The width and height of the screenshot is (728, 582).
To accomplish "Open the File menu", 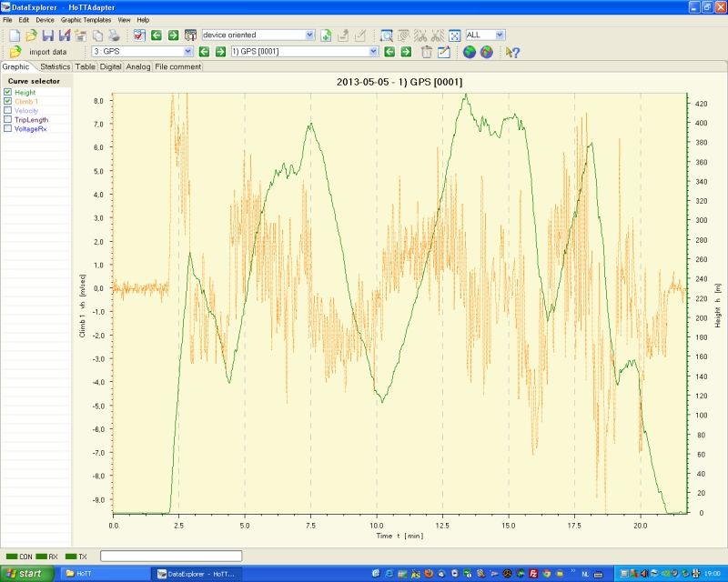I will pos(7,20).
